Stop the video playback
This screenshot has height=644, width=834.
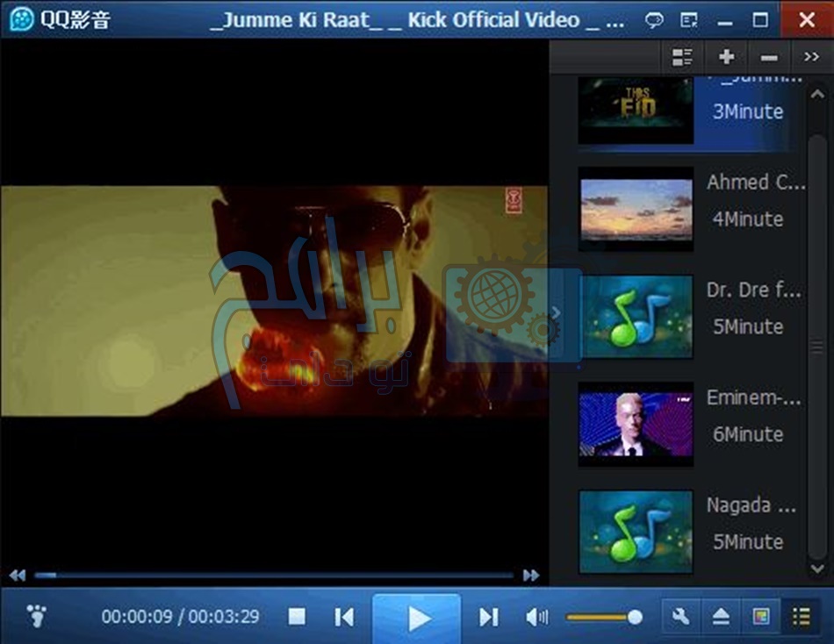(297, 618)
